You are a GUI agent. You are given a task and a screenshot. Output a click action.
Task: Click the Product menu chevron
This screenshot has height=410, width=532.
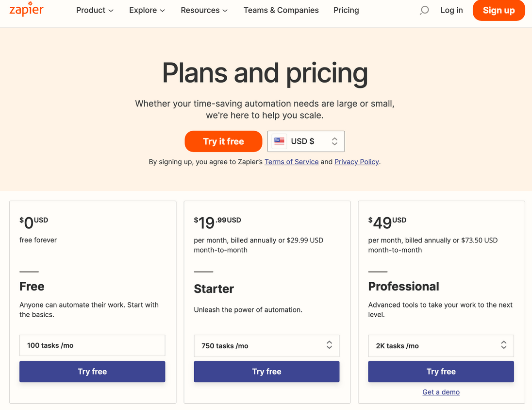[x=111, y=11]
